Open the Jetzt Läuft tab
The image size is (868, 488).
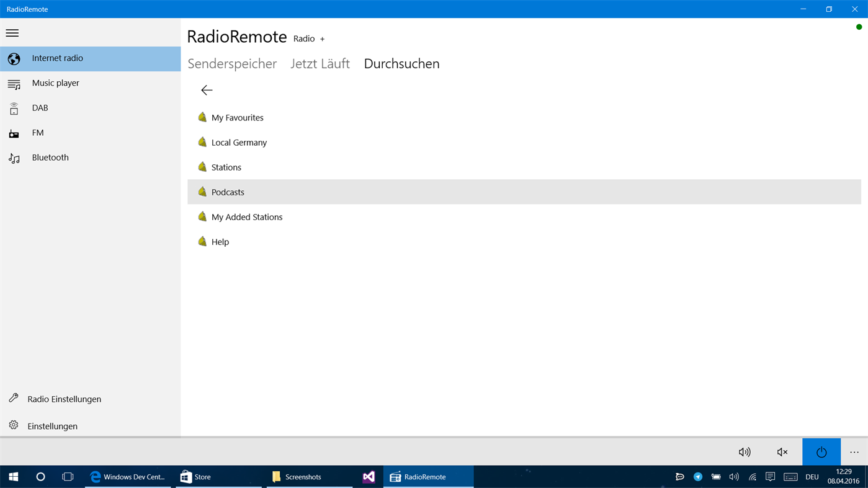[320, 63]
